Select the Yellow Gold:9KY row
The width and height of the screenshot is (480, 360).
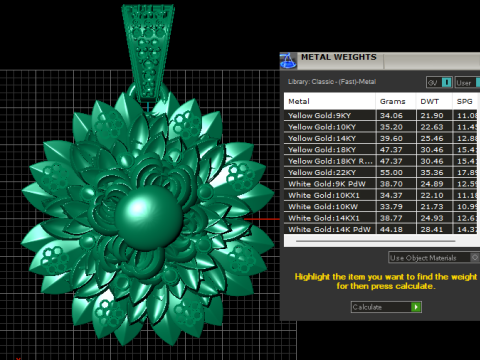click(381, 116)
